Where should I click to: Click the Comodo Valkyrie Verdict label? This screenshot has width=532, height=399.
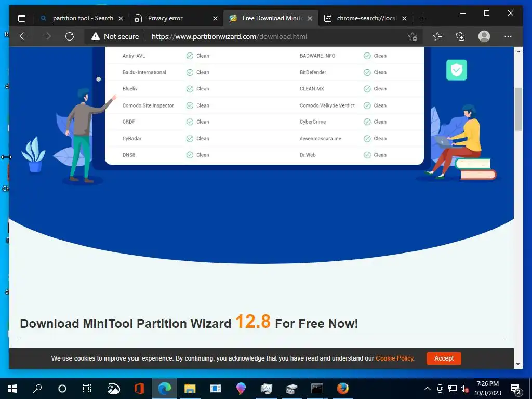(327, 105)
